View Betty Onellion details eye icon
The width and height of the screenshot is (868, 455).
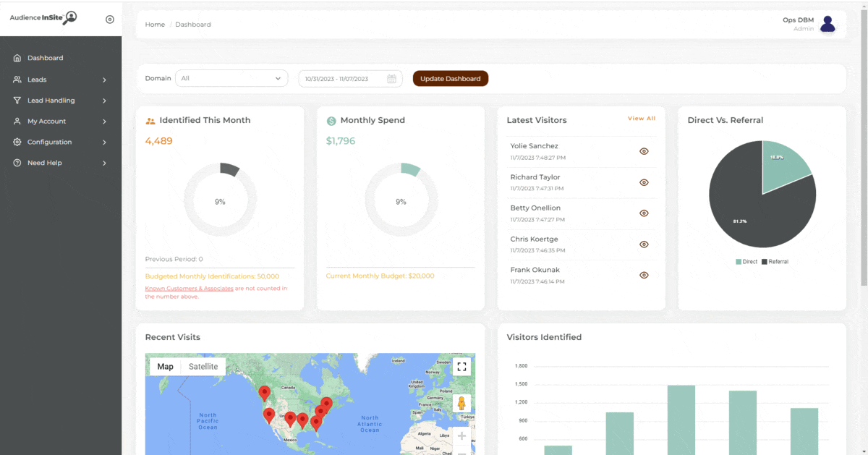[644, 213]
